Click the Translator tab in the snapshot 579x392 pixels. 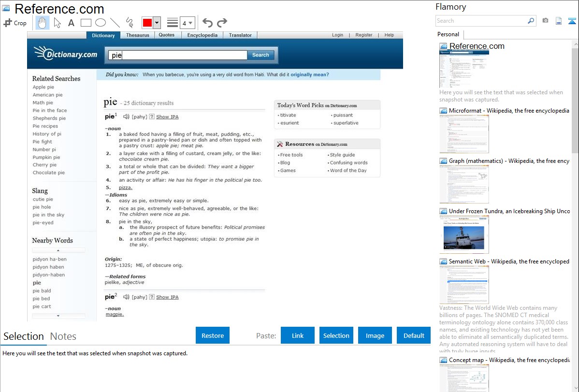pyautogui.click(x=240, y=35)
